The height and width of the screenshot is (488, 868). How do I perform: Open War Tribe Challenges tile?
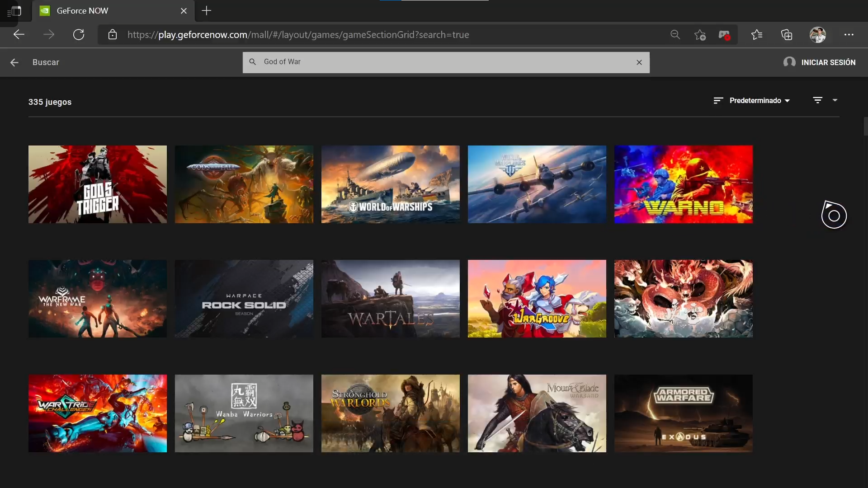tap(98, 413)
